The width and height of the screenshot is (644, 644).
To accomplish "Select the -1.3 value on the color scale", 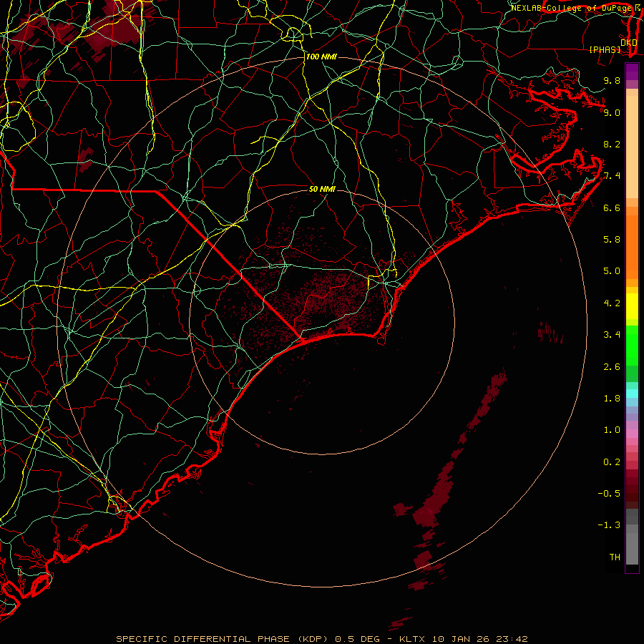I will tap(609, 525).
